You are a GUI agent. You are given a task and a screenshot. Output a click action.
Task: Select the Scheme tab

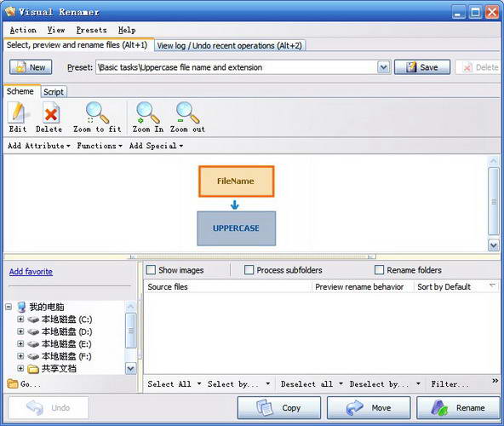click(20, 91)
